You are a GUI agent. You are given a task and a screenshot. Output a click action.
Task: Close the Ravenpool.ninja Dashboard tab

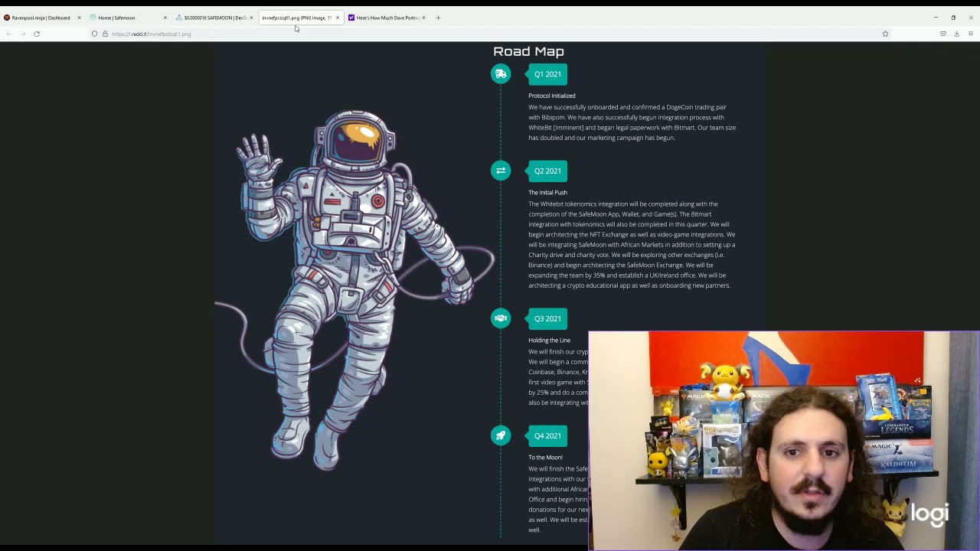click(79, 18)
